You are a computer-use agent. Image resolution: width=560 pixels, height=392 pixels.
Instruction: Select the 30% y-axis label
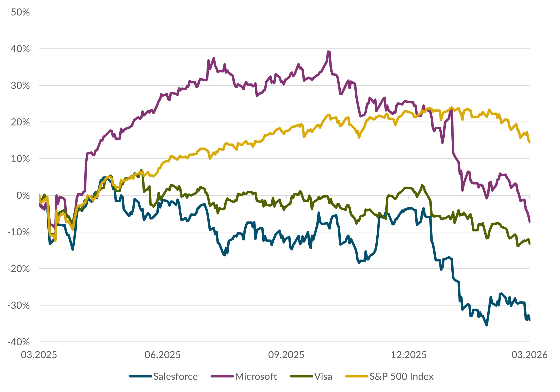pyautogui.click(x=20, y=86)
